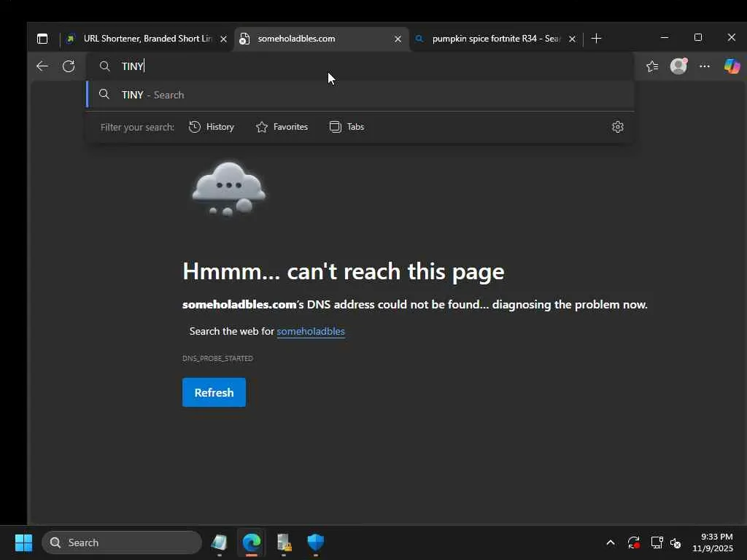
Task: Filter search by History
Action: pyautogui.click(x=212, y=127)
